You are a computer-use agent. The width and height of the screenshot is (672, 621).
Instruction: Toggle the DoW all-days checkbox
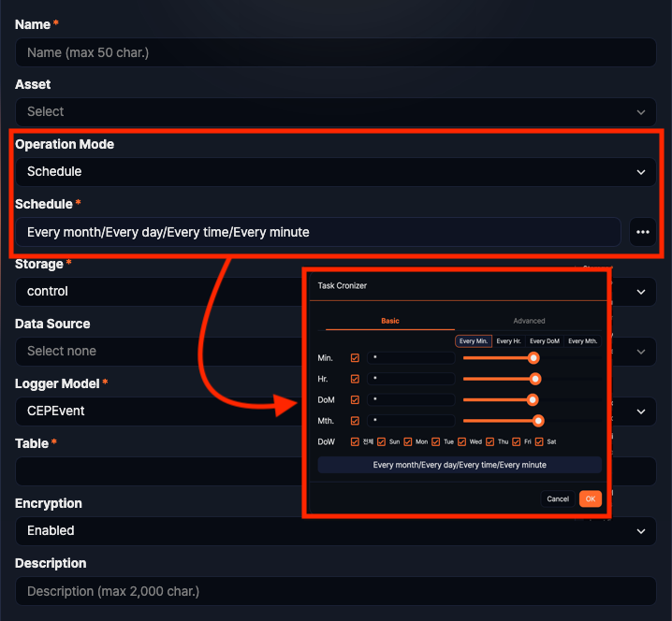tap(355, 441)
